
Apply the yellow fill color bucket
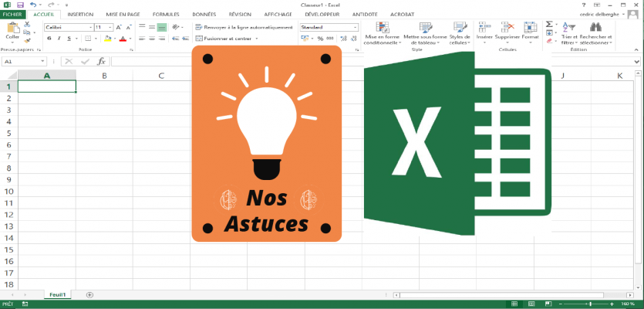(108, 39)
